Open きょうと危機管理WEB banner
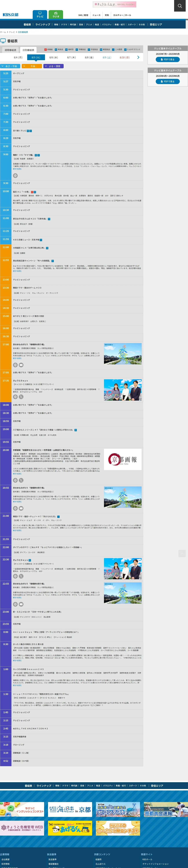188x868 pixels. [22, 828]
